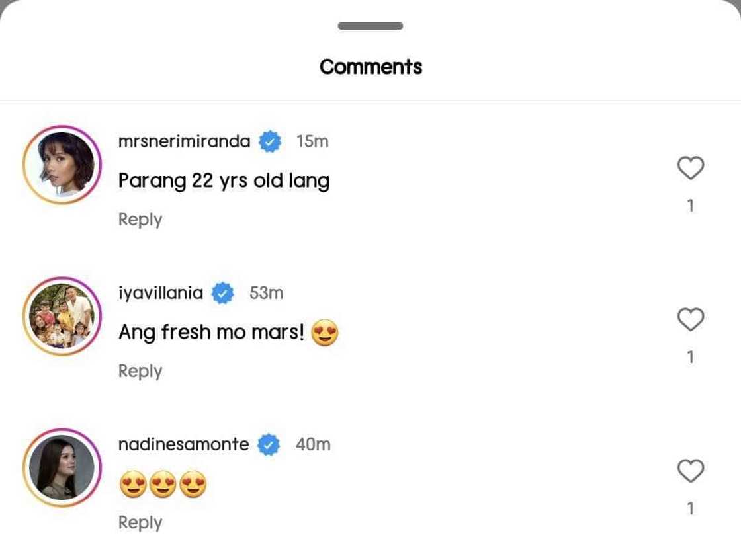Reply to "Ang fresh mo mars!" comment
This screenshot has width=741, height=560.
pyautogui.click(x=140, y=371)
